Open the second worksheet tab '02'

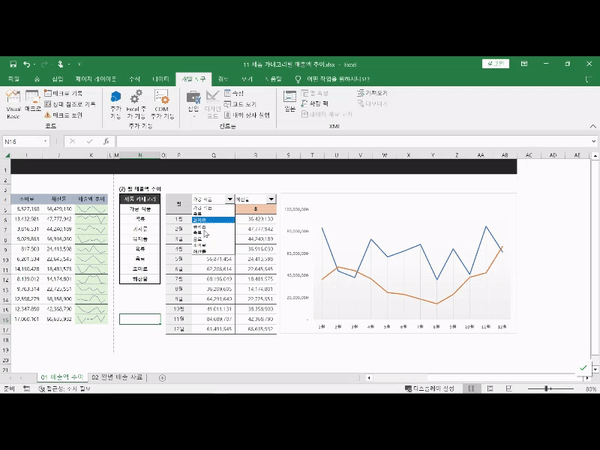(118, 376)
